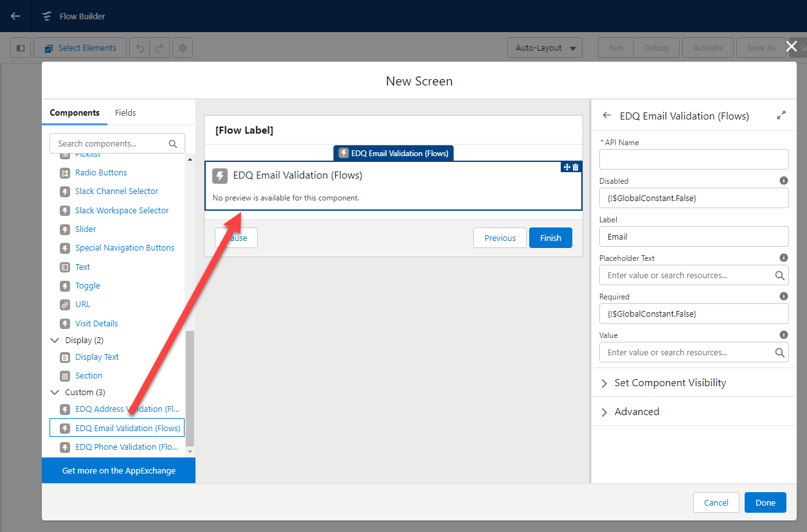Open the Auto-Layout dropdown
The width and height of the screenshot is (807, 532).
545,47
